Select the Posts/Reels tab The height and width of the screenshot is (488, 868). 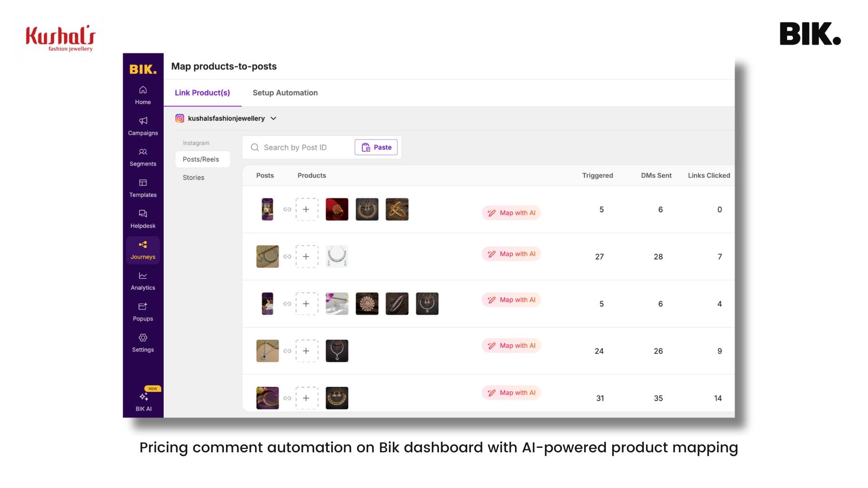[201, 159]
